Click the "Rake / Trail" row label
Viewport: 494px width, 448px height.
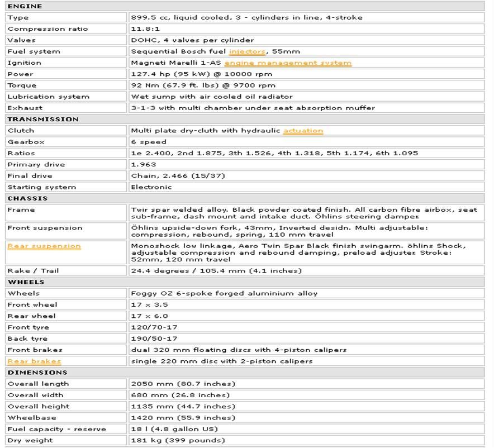coord(33,271)
